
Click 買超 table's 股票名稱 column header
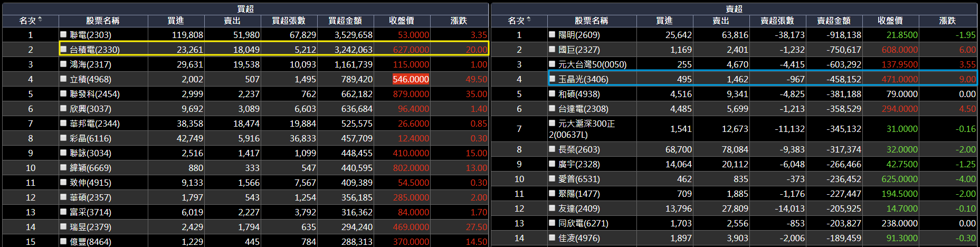[x=103, y=21]
